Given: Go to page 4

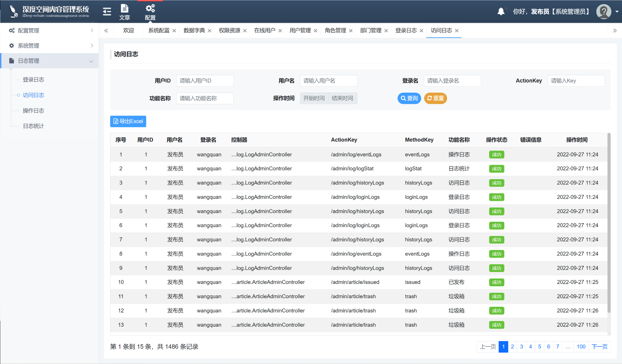Looking at the screenshot, I should click(x=530, y=347).
